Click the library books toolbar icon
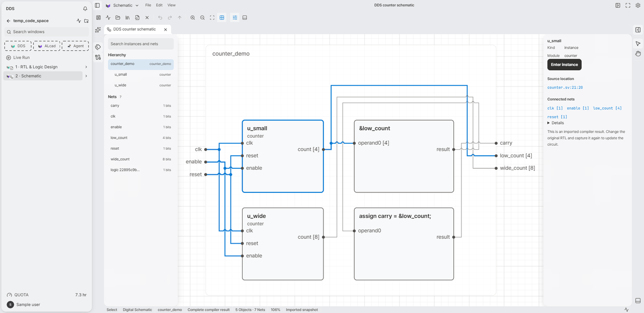Screen dimensions: 644x313 (127, 18)
